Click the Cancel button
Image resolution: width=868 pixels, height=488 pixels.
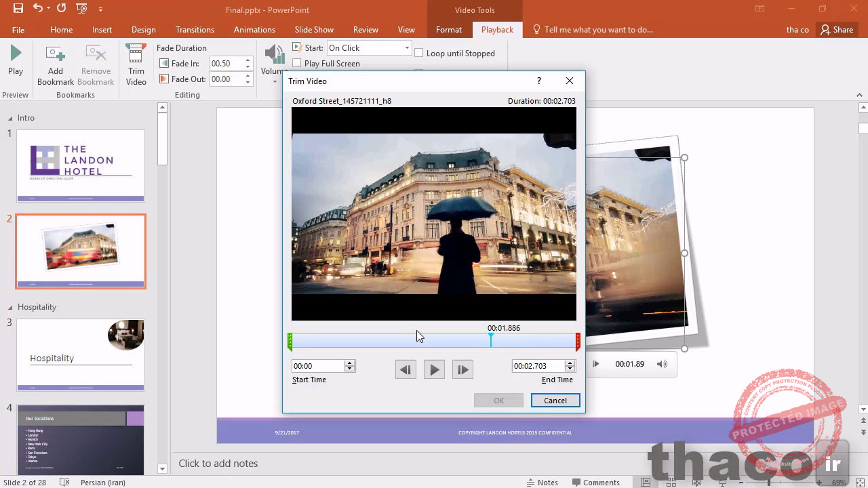555,401
